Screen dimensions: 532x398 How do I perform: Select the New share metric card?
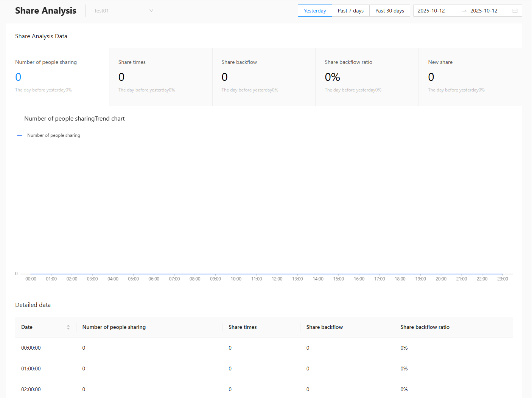470,77
